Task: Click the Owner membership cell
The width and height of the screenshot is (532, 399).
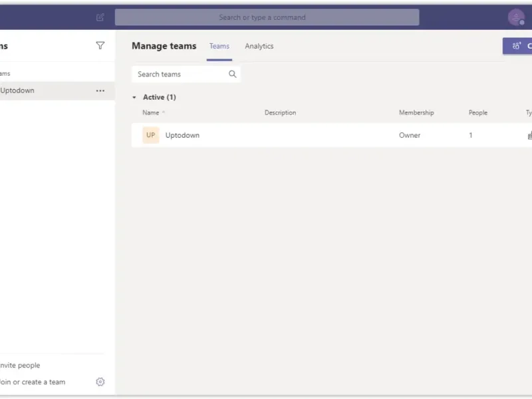Action: point(410,135)
